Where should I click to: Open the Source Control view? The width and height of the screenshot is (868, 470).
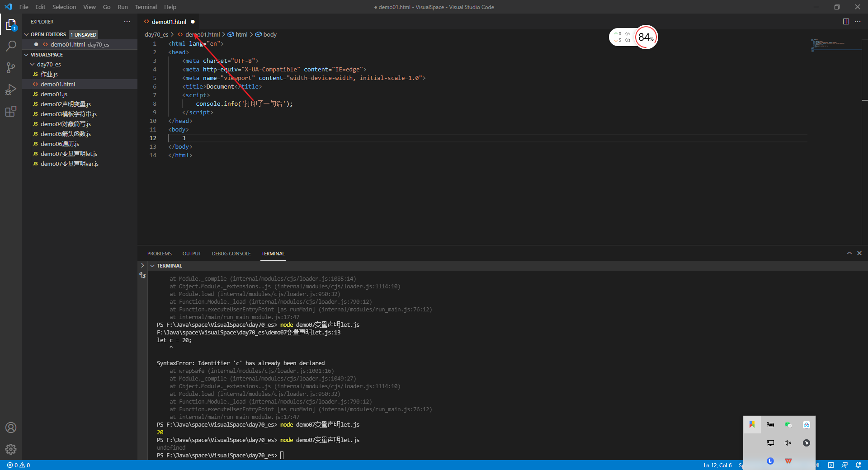(x=11, y=68)
